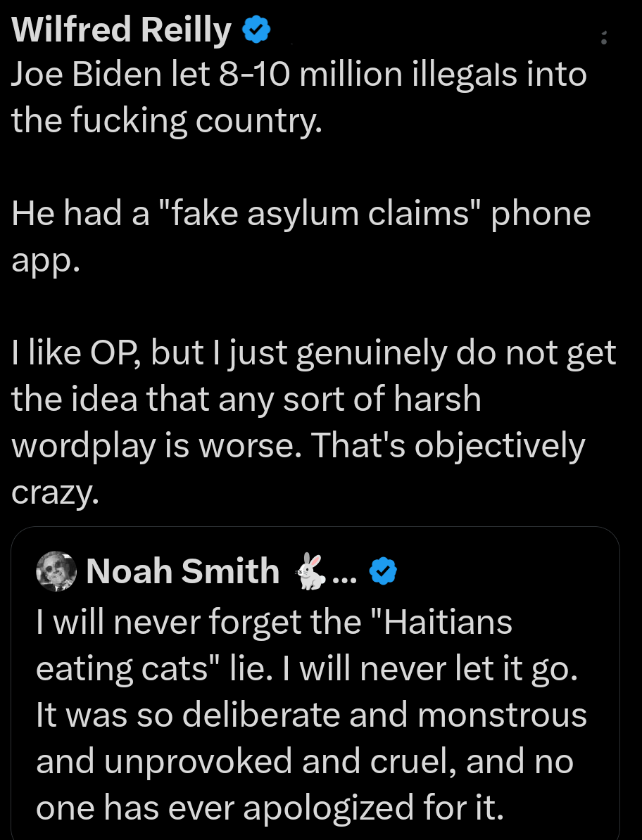642x840 pixels.
Task: Select Noah Smith's profile avatar
Action: coord(56,571)
